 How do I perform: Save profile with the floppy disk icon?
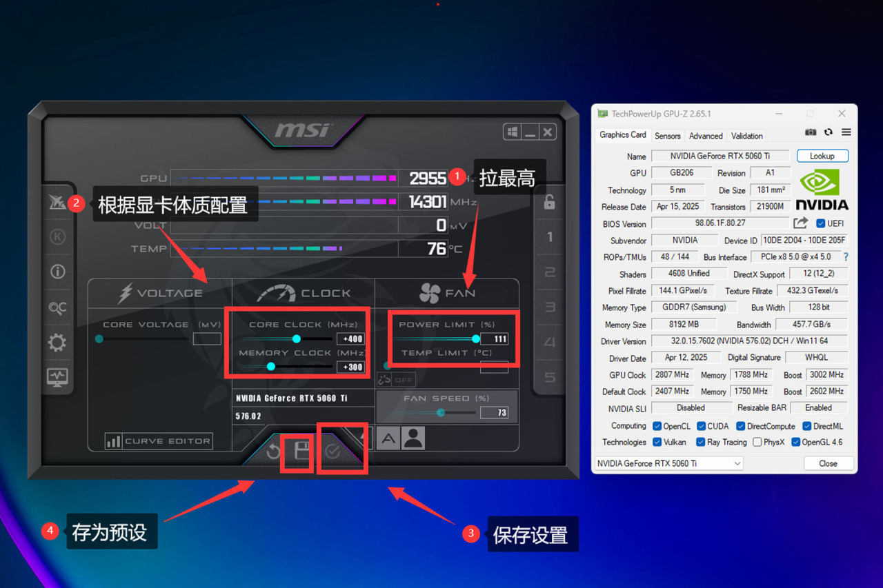(x=302, y=452)
